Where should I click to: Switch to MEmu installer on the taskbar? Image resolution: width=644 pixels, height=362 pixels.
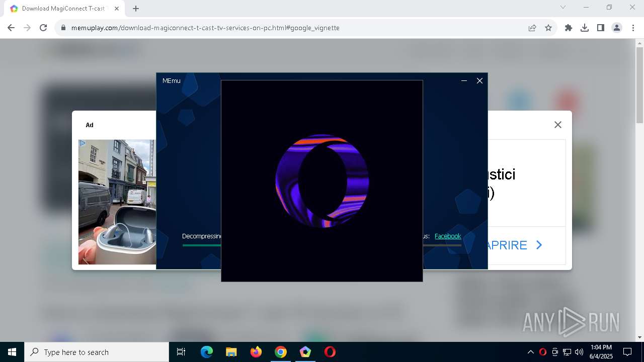point(305,352)
